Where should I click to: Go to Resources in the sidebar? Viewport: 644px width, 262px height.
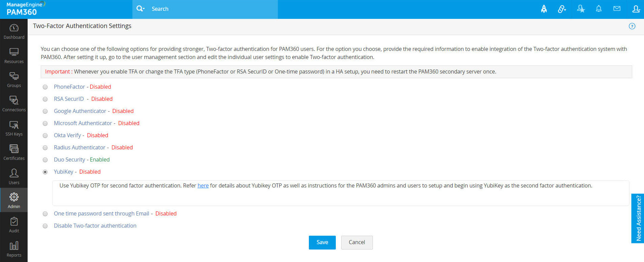(14, 56)
